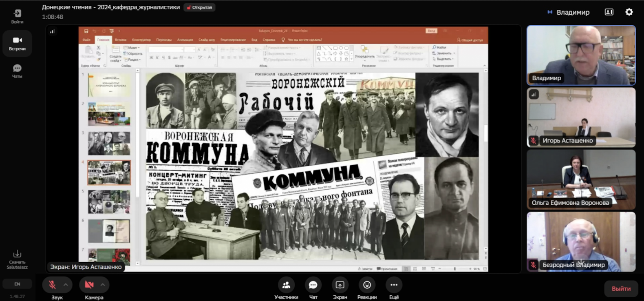Toggle bold Ж formatting button
The image size is (644, 301).
click(151, 58)
